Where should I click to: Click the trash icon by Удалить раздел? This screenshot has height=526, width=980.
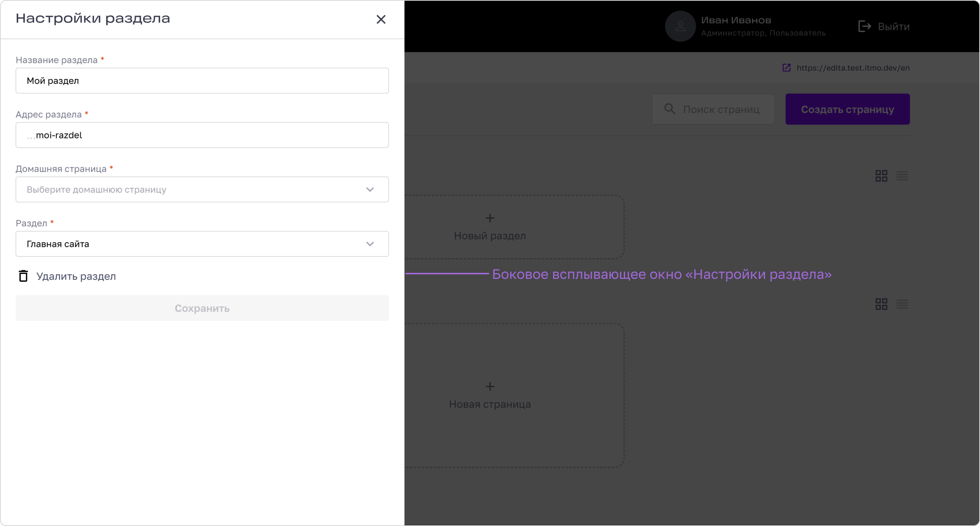(x=23, y=276)
